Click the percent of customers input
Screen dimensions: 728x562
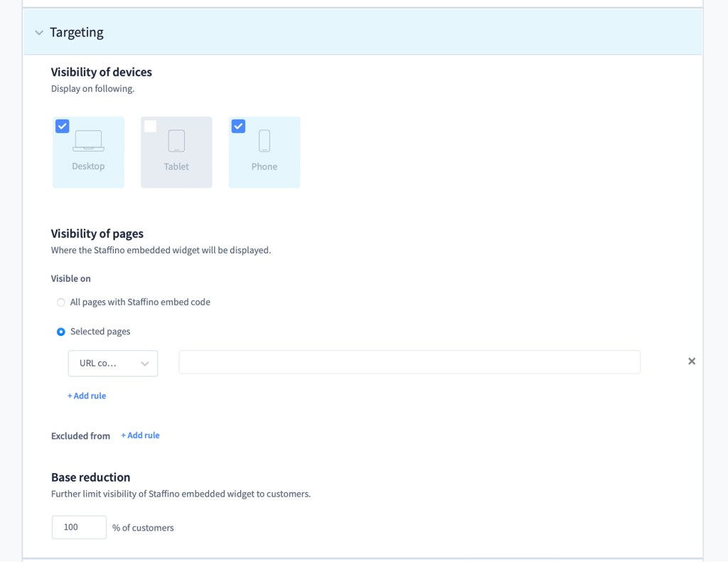click(79, 527)
